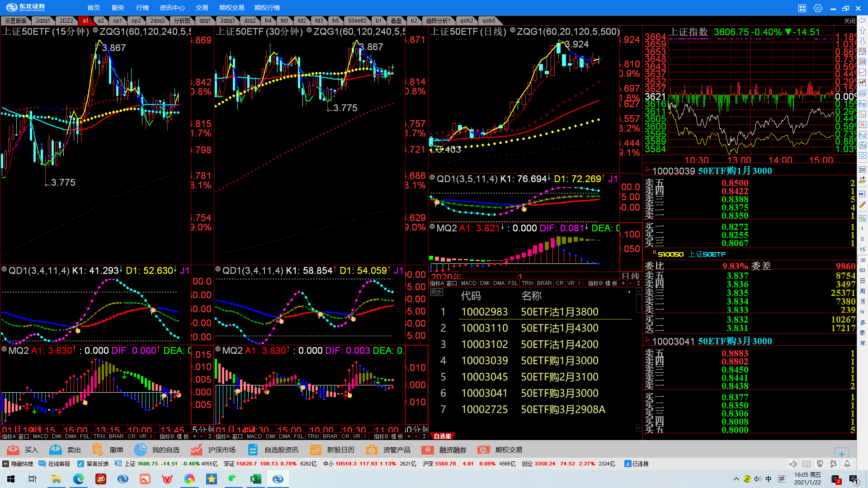Open 沪深市场 trend chart icon
The width and height of the screenshot is (868, 488).
pos(196,450)
